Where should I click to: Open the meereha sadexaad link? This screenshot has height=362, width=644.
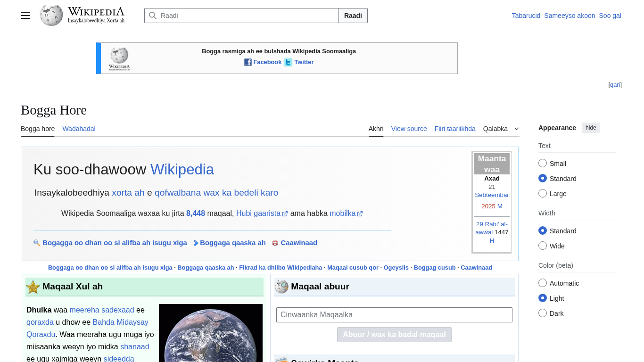102,310
